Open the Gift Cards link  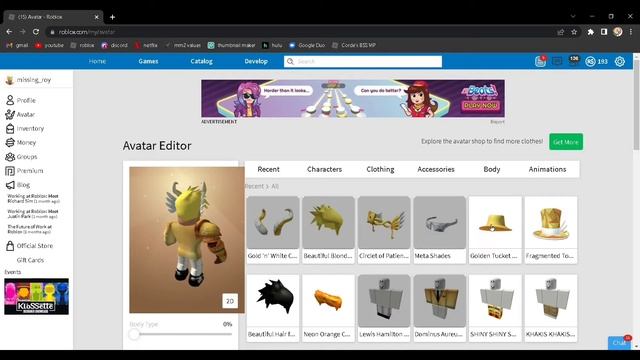coord(30,260)
